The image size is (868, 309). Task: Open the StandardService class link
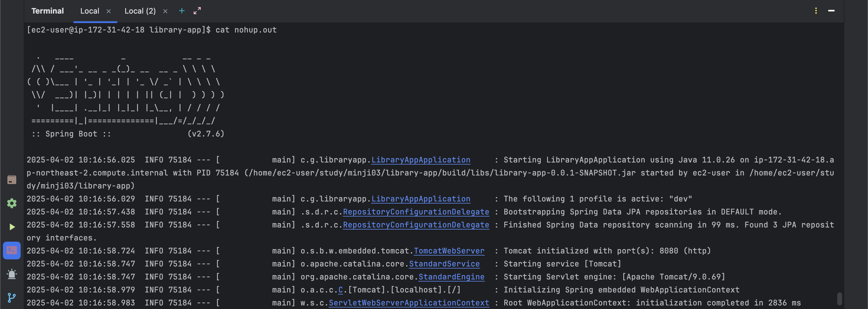(444, 264)
